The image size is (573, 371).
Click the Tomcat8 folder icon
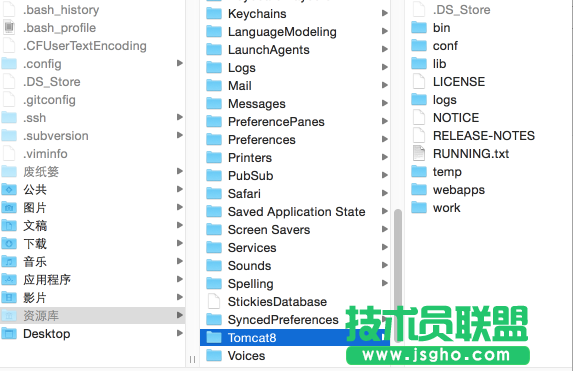[x=214, y=337]
